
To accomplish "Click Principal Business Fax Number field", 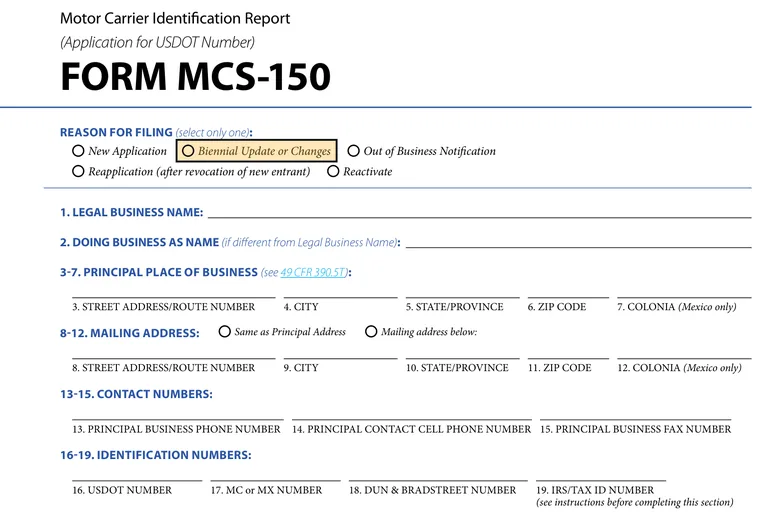I will click(x=635, y=413).
